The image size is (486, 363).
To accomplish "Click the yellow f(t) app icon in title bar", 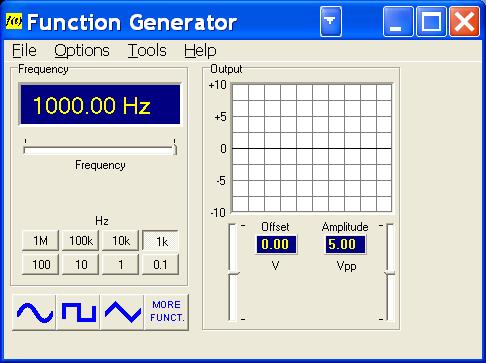I will [x=14, y=21].
